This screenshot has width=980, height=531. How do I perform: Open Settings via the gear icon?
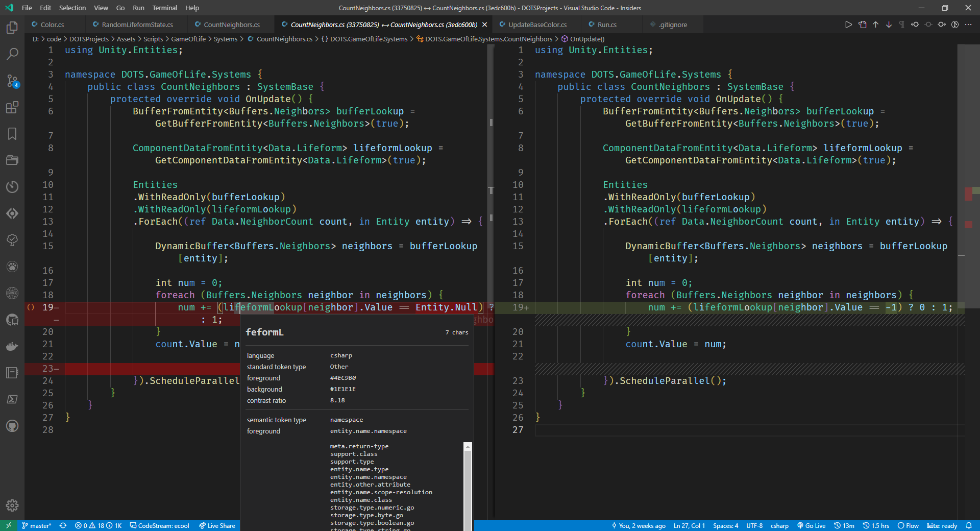pyautogui.click(x=12, y=505)
